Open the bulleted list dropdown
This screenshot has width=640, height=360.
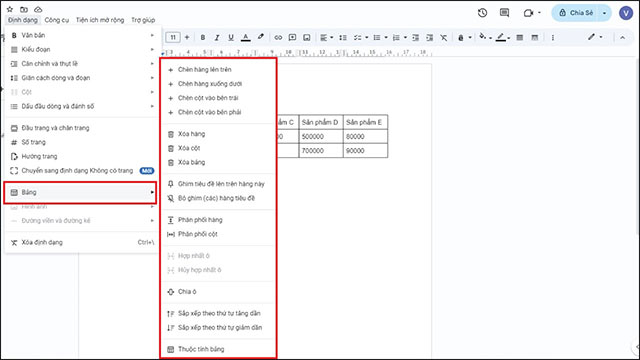380,38
